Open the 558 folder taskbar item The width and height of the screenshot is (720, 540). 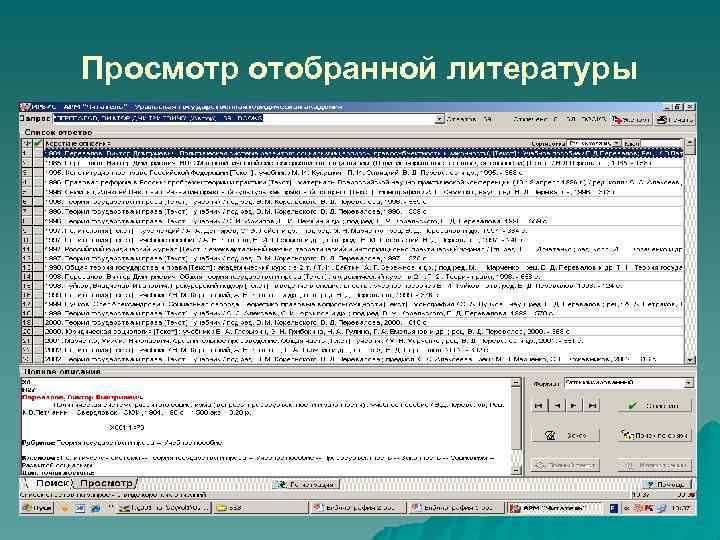click(259, 508)
